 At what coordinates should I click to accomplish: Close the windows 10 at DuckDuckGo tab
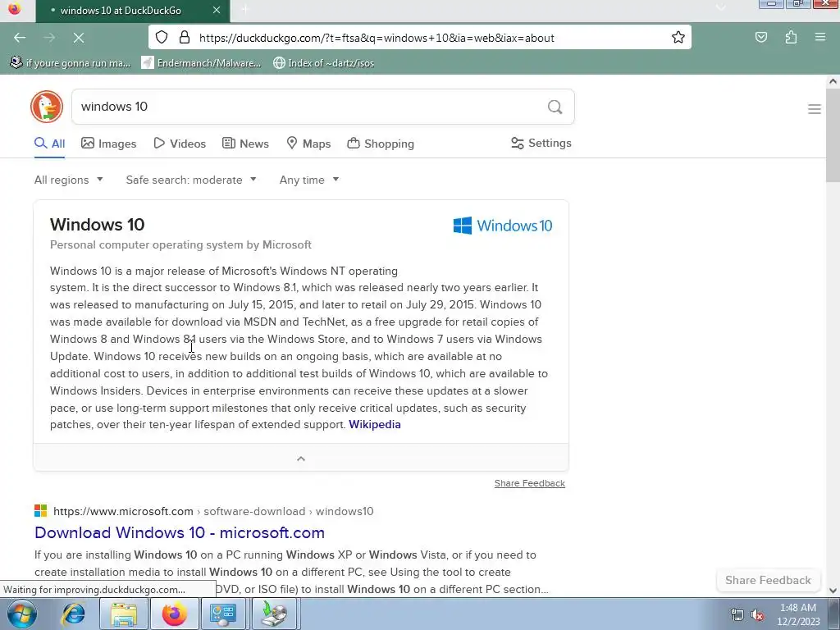[x=217, y=10]
